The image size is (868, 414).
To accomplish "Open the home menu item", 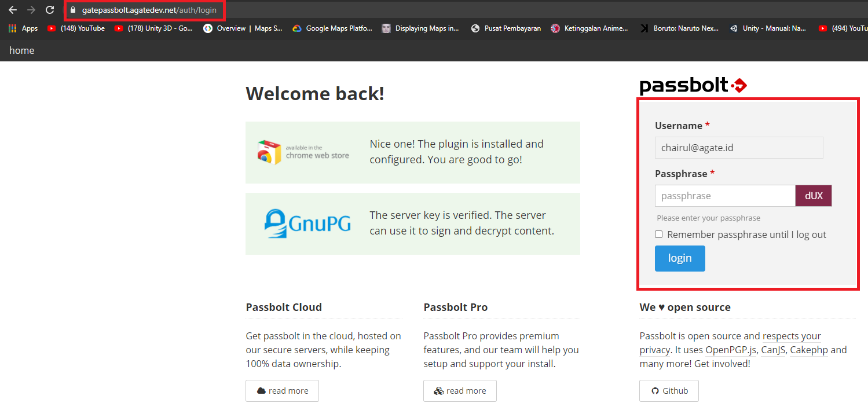I will pyautogui.click(x=22, y=51).
